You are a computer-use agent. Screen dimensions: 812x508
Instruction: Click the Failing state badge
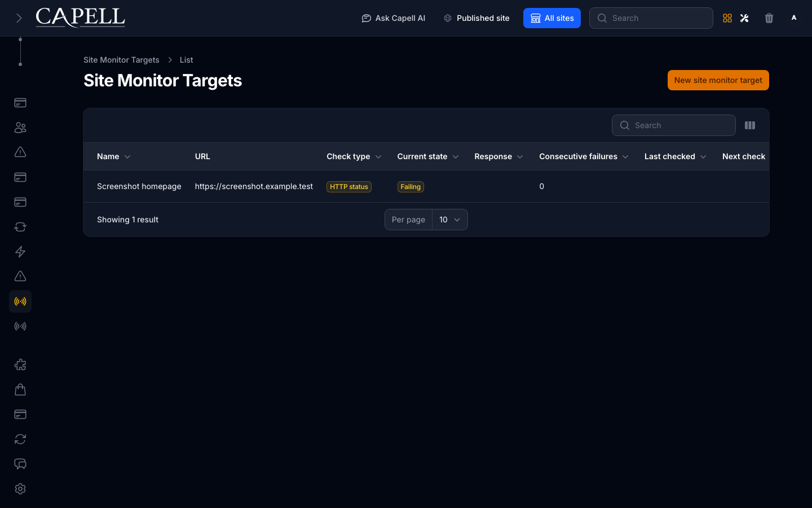pyautogui.click(x=411, y=187)
